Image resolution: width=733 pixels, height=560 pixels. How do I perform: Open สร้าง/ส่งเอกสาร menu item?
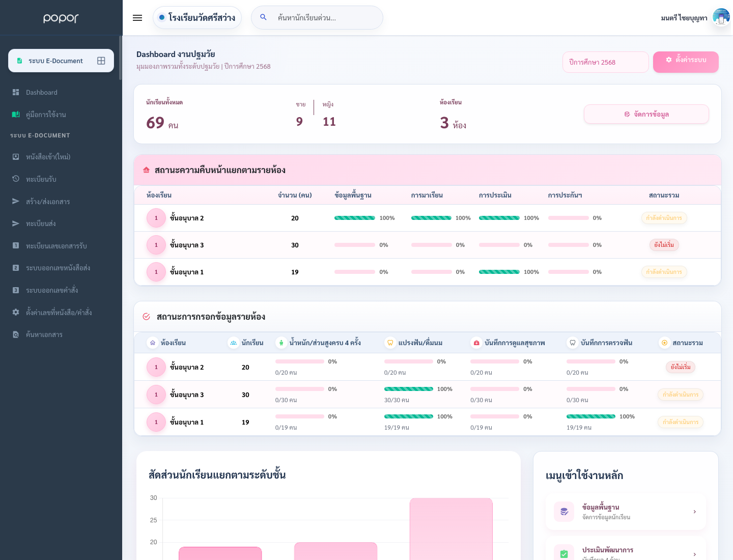pos(61,201)
